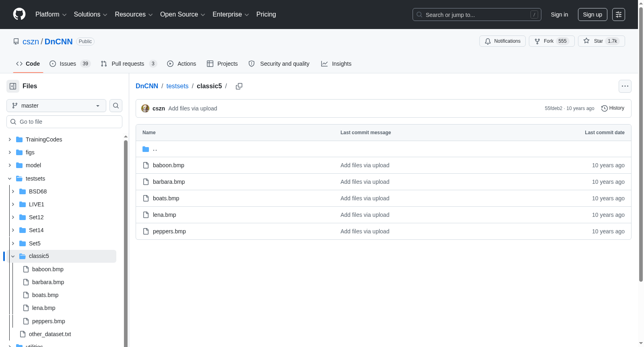
Task: Click the Set14 folder icon in tree
Action: [x=23, y=230]
